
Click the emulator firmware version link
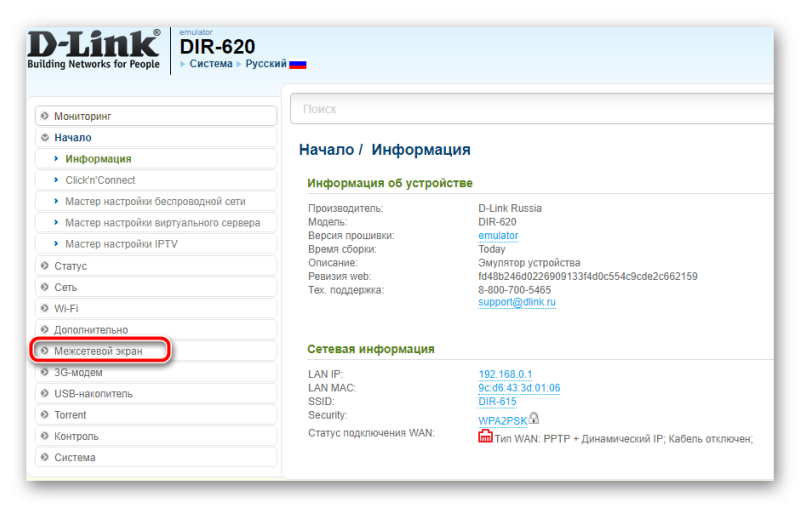tap(498, 236)
